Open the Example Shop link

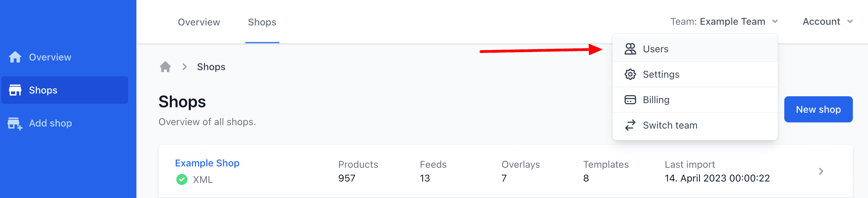point(207,163)
